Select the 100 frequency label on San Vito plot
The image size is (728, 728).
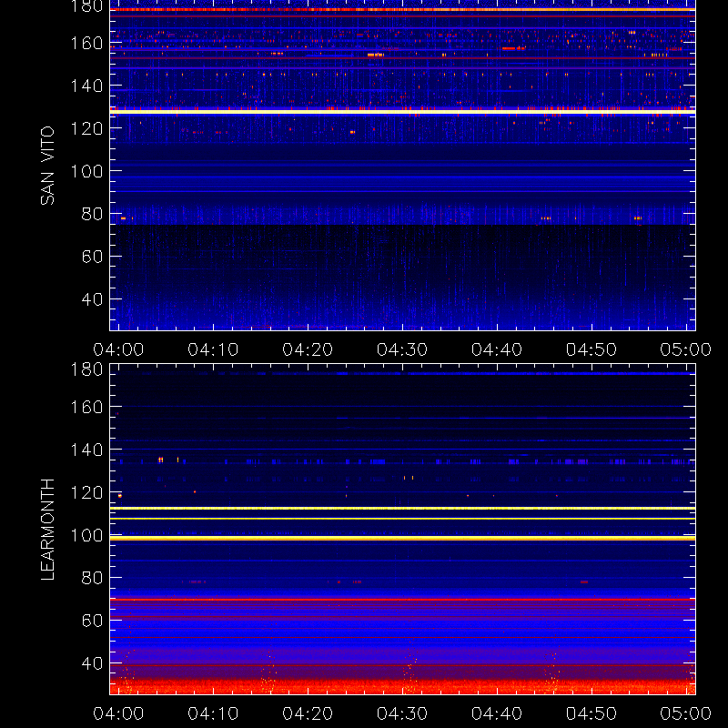pyautogui.click(x=86, y=171)
